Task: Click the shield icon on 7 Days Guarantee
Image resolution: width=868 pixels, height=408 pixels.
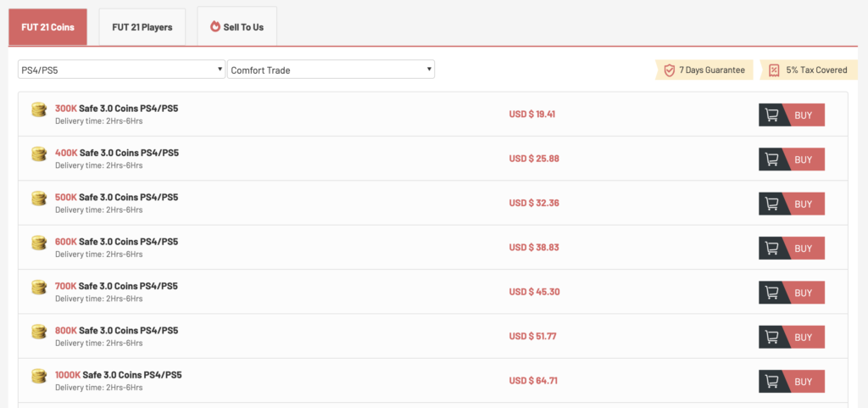Action: (x=670, y=70)
